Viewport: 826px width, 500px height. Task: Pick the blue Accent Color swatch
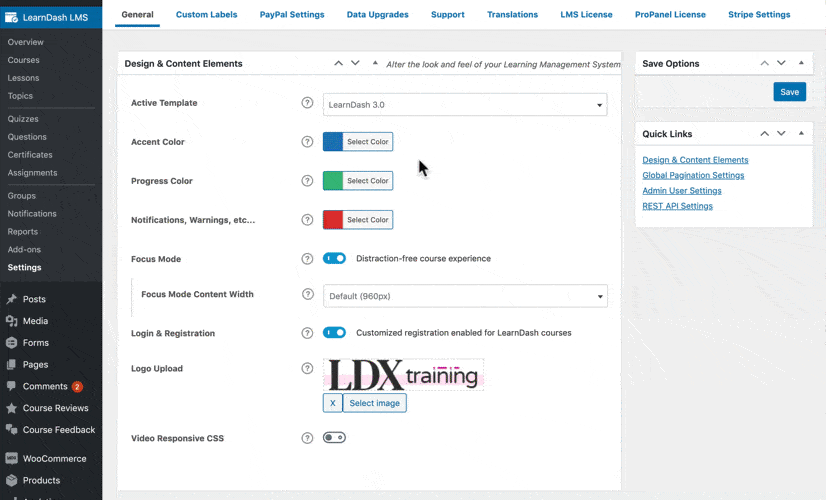[333, 142]
